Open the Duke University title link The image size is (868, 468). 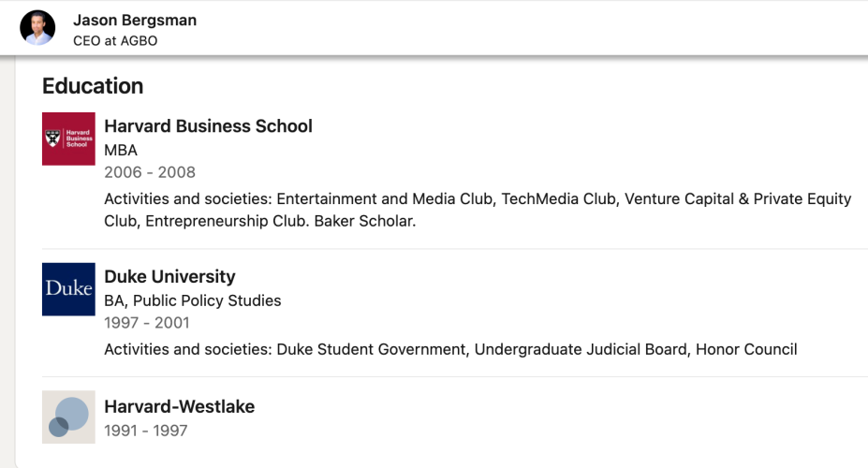click(169, 277)
